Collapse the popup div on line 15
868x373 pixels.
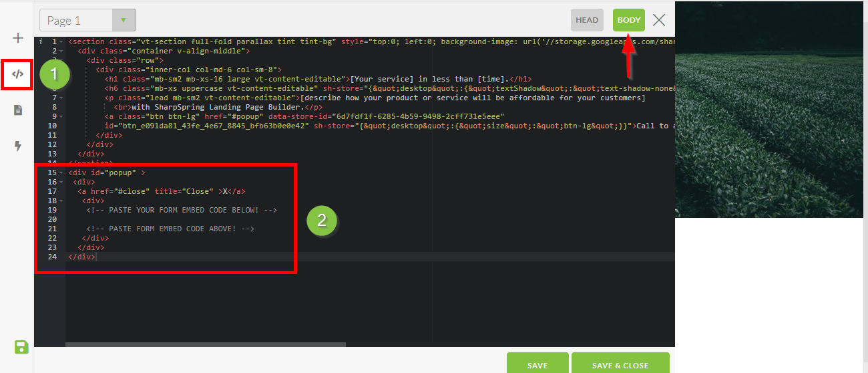pos(61,172)
